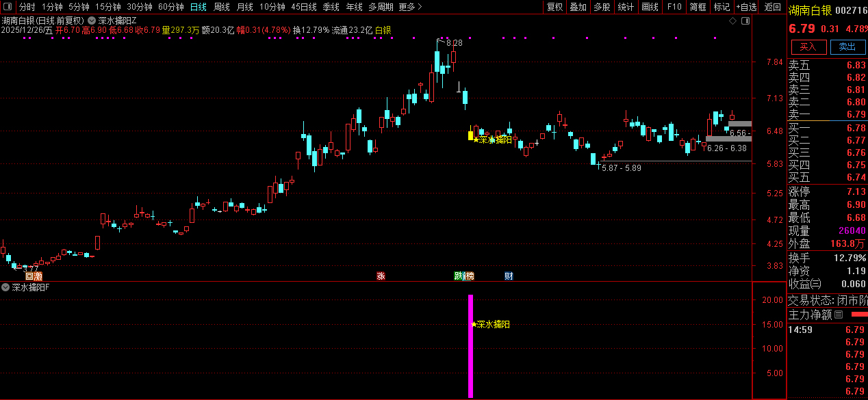
Task: Click the red 涨 event marker
Action: (x=381, y=276)
